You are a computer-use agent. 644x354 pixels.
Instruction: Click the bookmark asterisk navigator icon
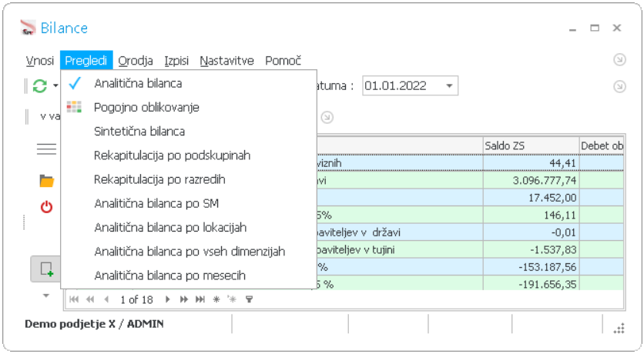coord(216,299)
